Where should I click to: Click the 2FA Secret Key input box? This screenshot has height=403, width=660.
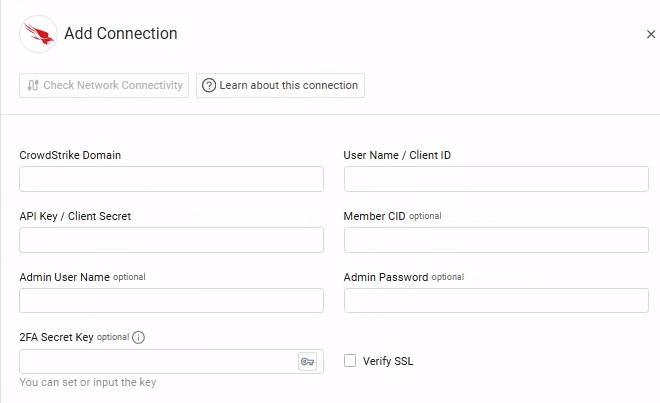coord(157,361)
